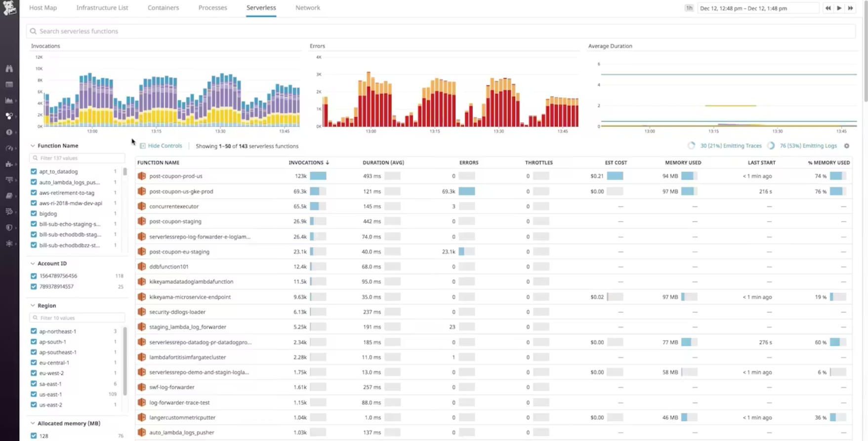Click Lambda icon for security-ddlogs-loader
The height and width of the screenshot is (441, 868).
[142, 312]
